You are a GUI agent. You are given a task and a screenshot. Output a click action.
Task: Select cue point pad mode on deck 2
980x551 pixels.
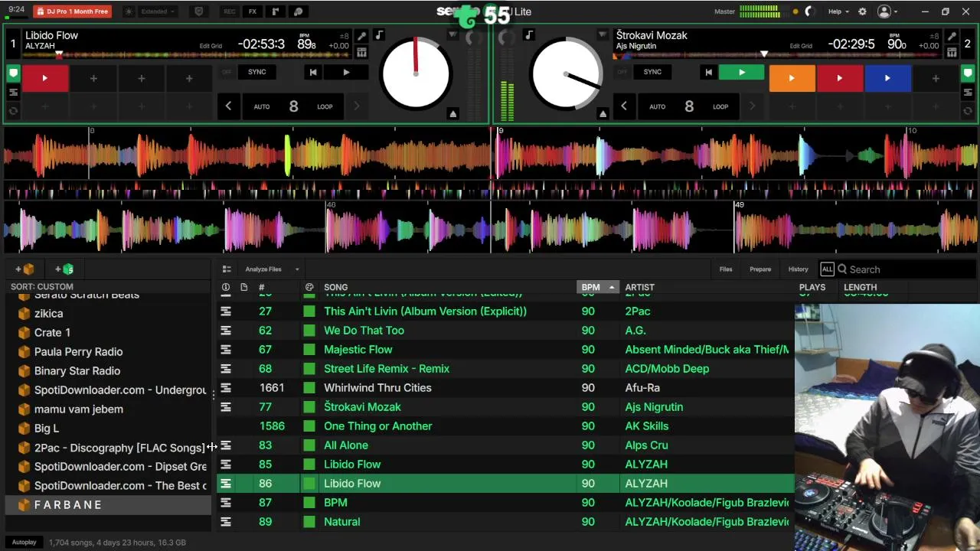click(968, 73)
